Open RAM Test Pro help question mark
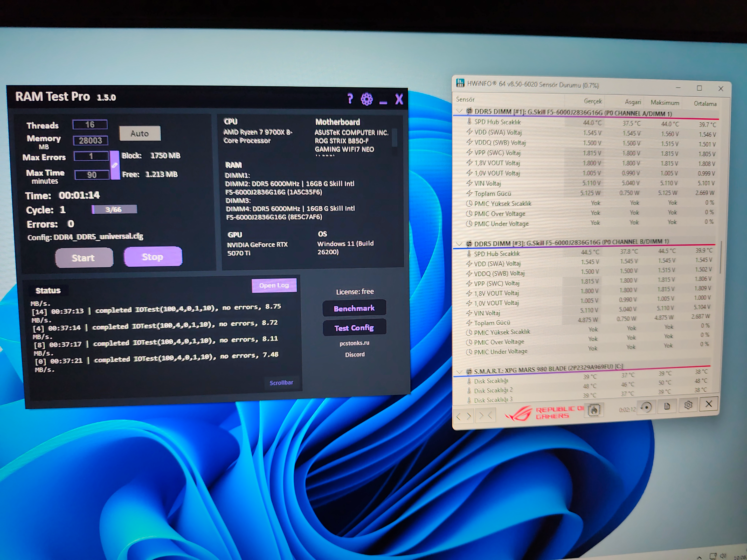The image size is (747, 560). click(x=350, y=99)
